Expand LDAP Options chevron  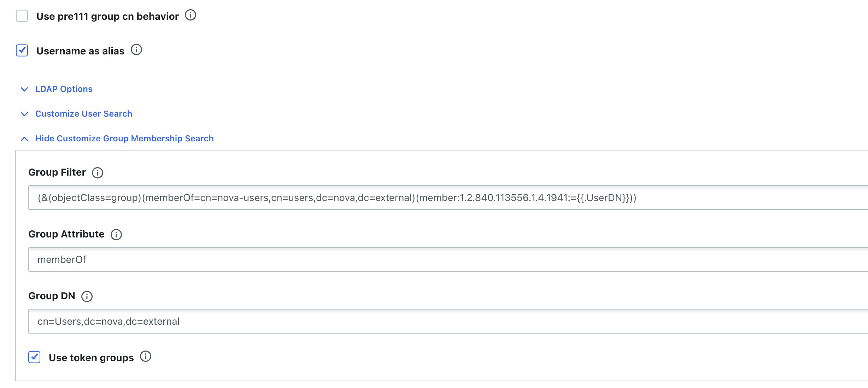[x=24, y=89]
